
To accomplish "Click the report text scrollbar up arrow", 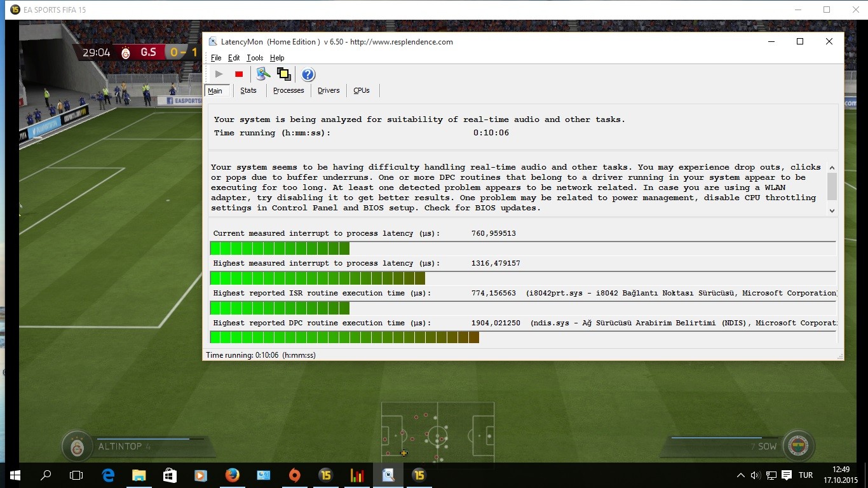I will click(832, 168).
